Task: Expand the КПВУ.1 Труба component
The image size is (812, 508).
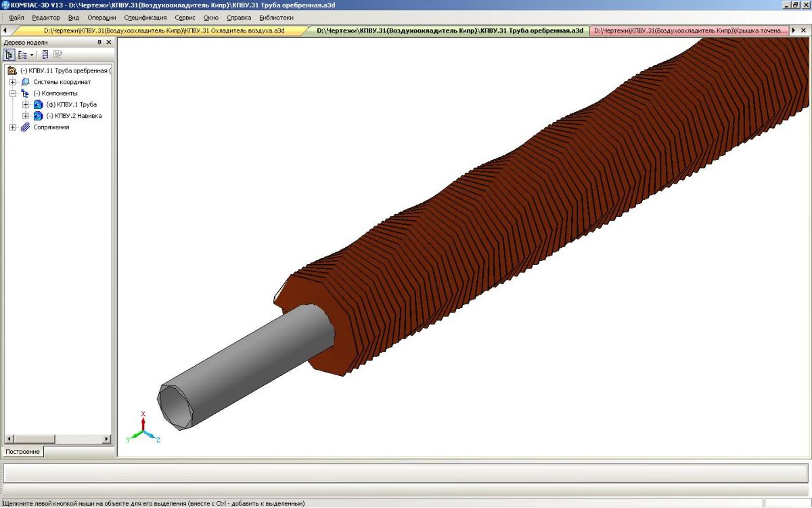Action: pyautogui.click(x=26, y=105)
